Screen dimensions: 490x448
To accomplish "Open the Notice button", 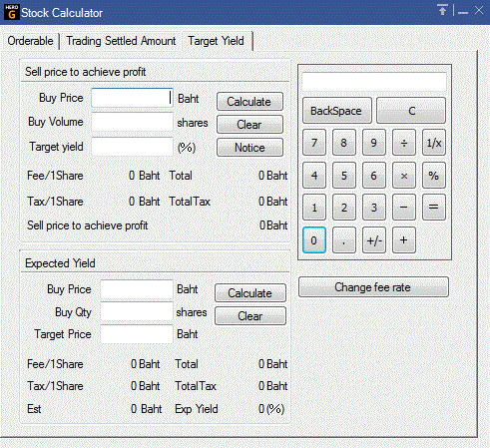I will (x=249, y=148).
